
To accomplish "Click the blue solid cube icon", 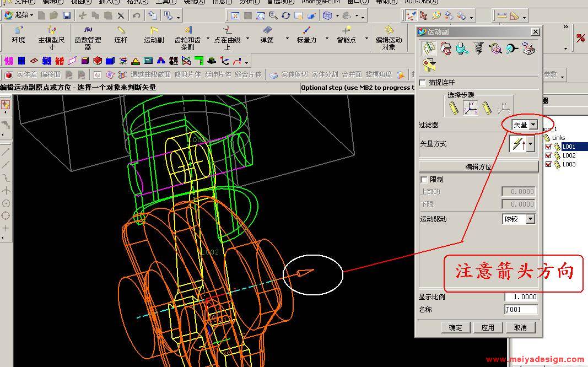I will click(110, 61).
